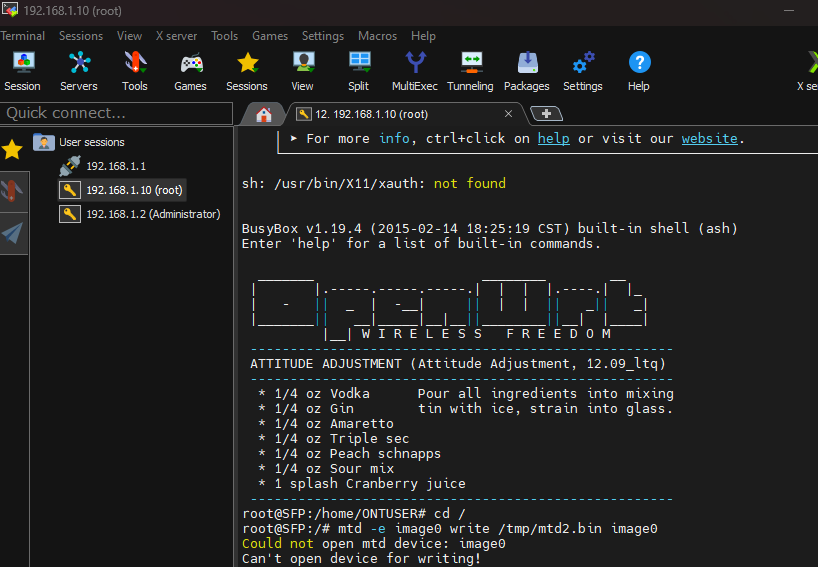Select the 192.168.1.2 (Administrator) session entry
This screenshot has height=567, width=818.
(x=153, y=214)
